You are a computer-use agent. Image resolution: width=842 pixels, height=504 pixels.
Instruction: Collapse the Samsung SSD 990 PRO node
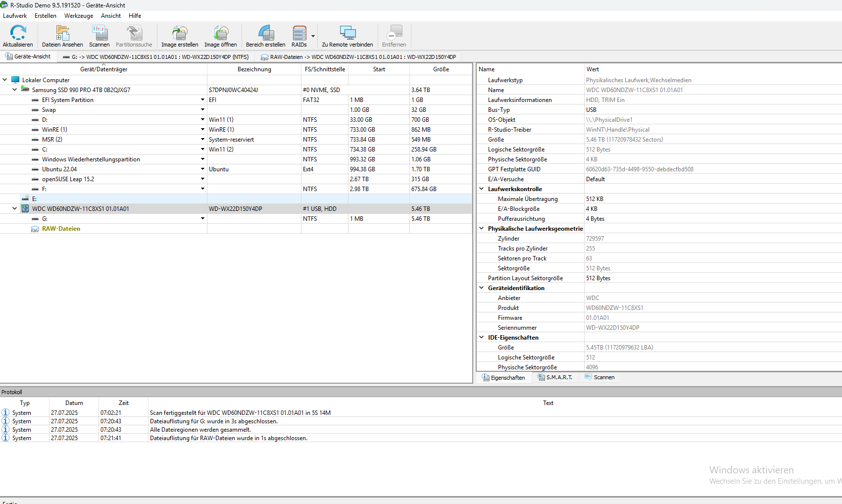click(x=15, y=90)
